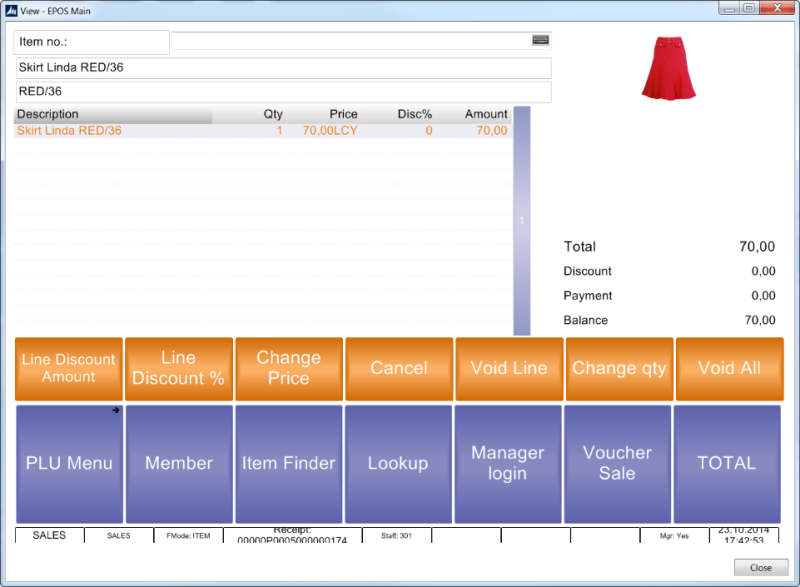The image size is (800, 587).
Task: Click the EPOS application icon in the title bar
Action: (10, 9)
